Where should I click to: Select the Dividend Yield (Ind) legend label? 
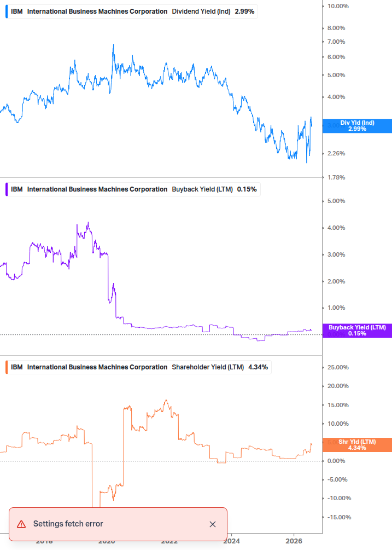[201, 11]
